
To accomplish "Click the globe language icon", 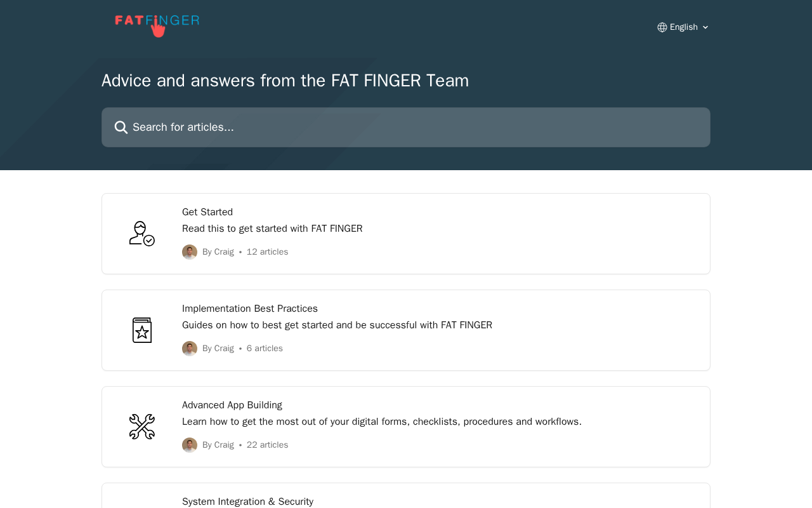I will pyautogui.click(x=662, y=27).
